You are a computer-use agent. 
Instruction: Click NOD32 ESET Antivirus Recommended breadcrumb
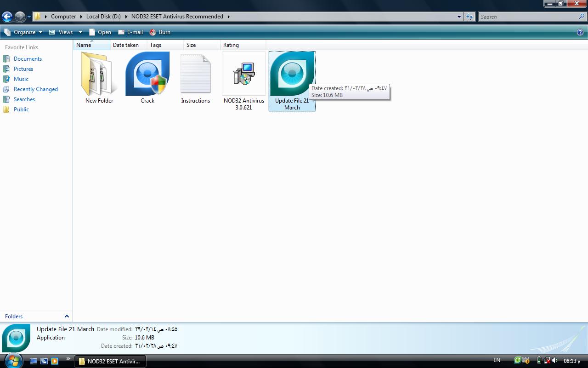point(177,17)
